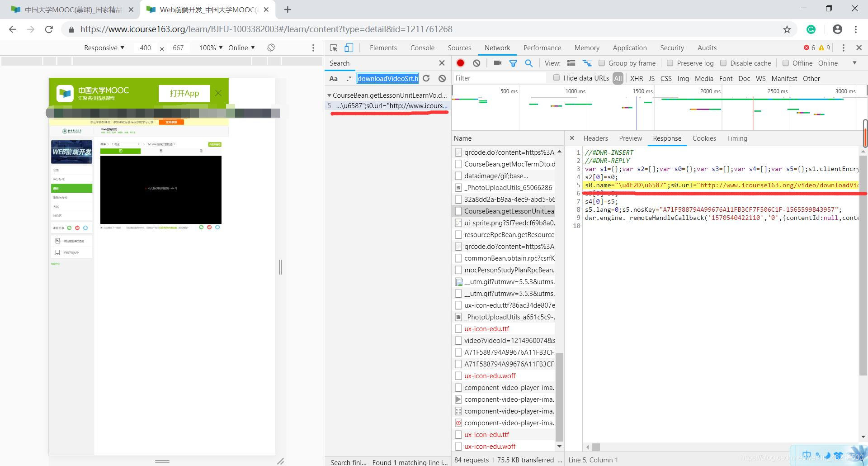
Task: Open the Preview tab of the request
Action: 630,138
